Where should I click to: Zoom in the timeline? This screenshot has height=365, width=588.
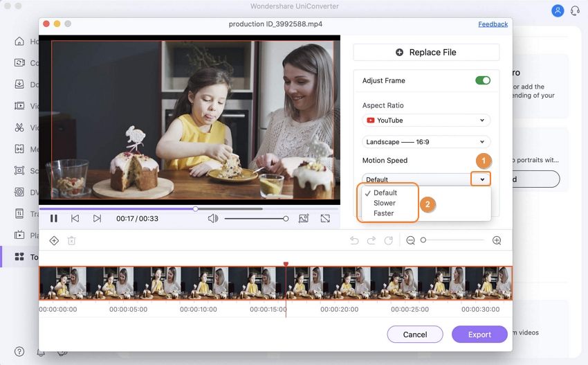point(497,240)
